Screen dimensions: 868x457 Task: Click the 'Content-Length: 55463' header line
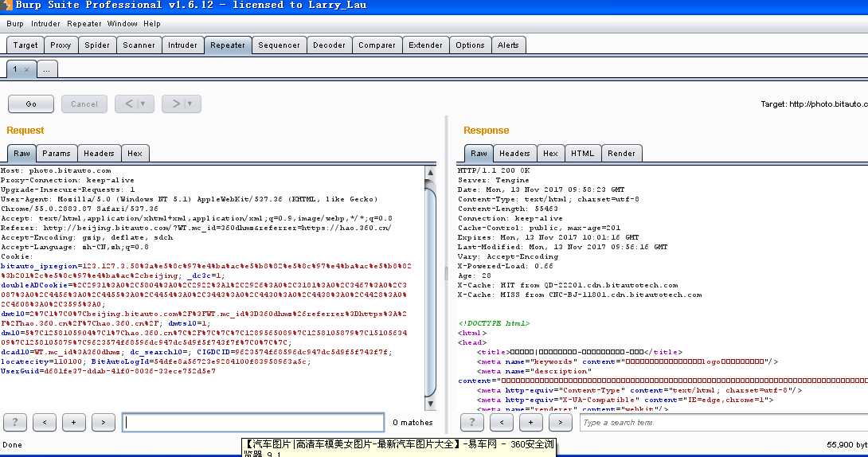pyautogui.click(x=507, y=209)
